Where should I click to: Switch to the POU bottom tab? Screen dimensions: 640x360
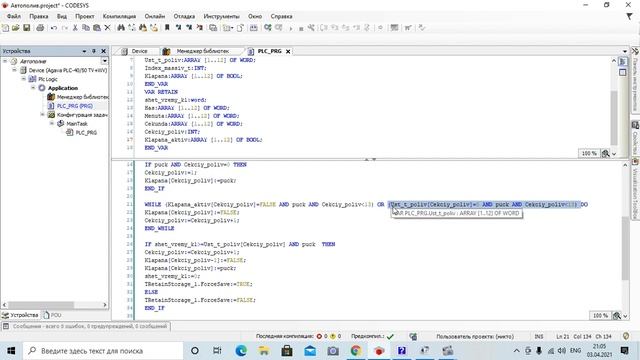52,315
